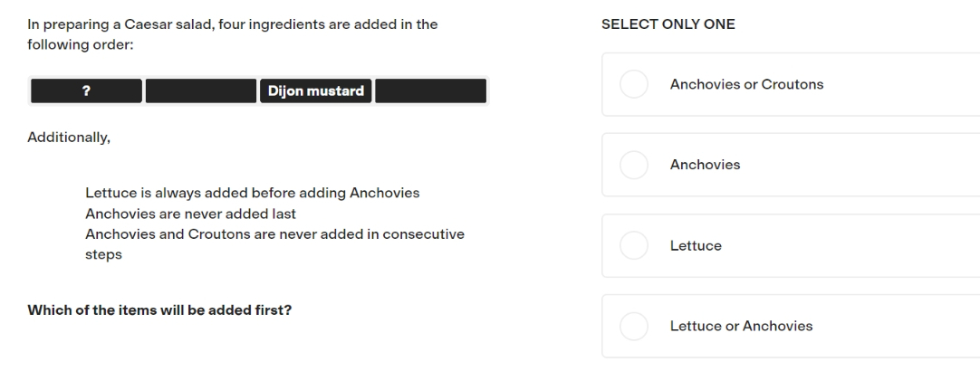Click the "Anchovies or Croutons" answer label
The image size is (980, 390).
746,84
